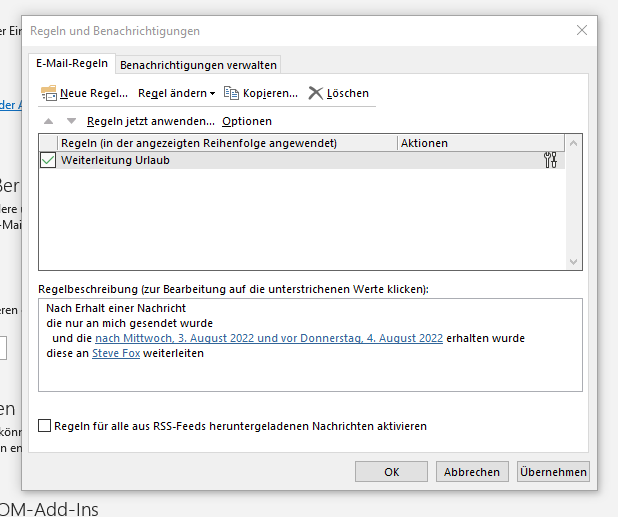
Task: Switch to E-Mail-Regeln tab
Action: [x=72, y=63]
